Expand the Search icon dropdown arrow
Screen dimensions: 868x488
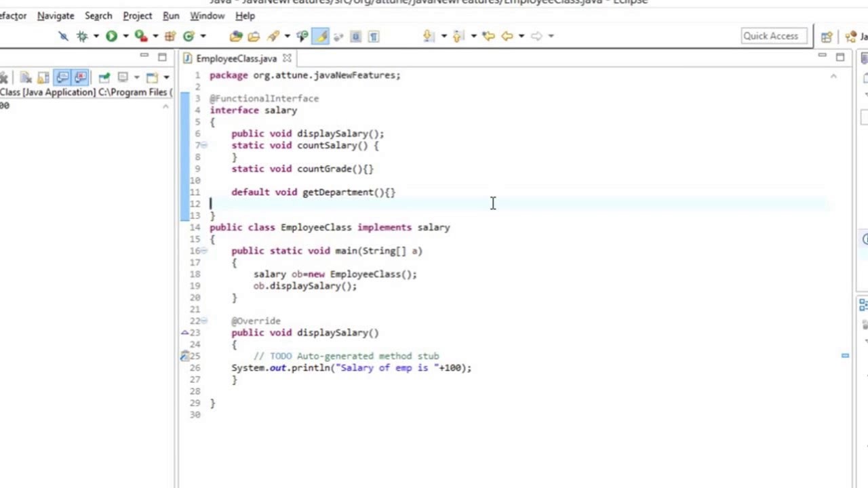pyautogui.click(x=288, y=36)
